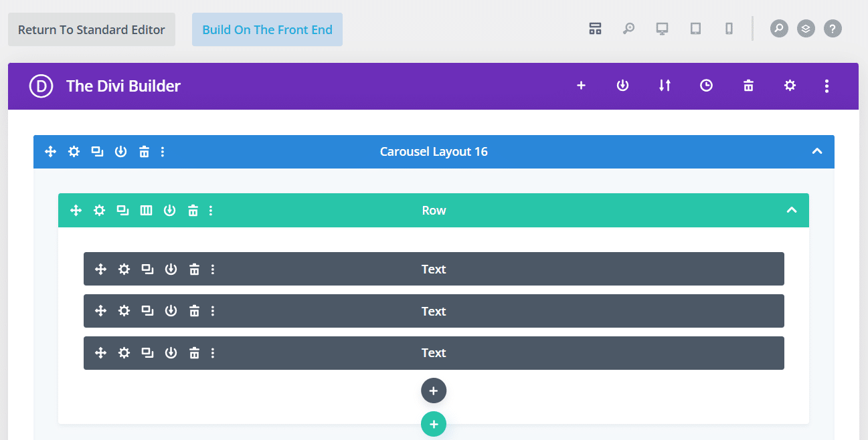Collapse the green Row
This screenshot has width=868, height=440.
click(x=792, y=210)
